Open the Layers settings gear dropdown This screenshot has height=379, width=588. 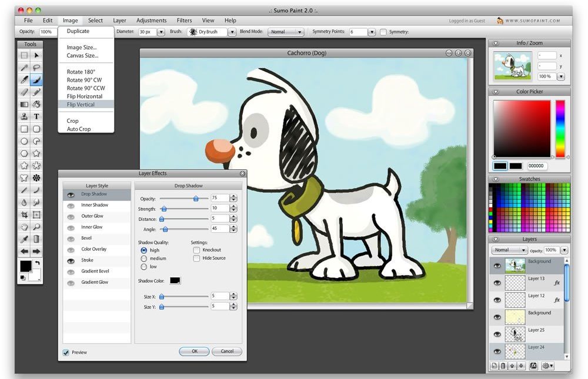pyautogui.click(x=548, y=366)
